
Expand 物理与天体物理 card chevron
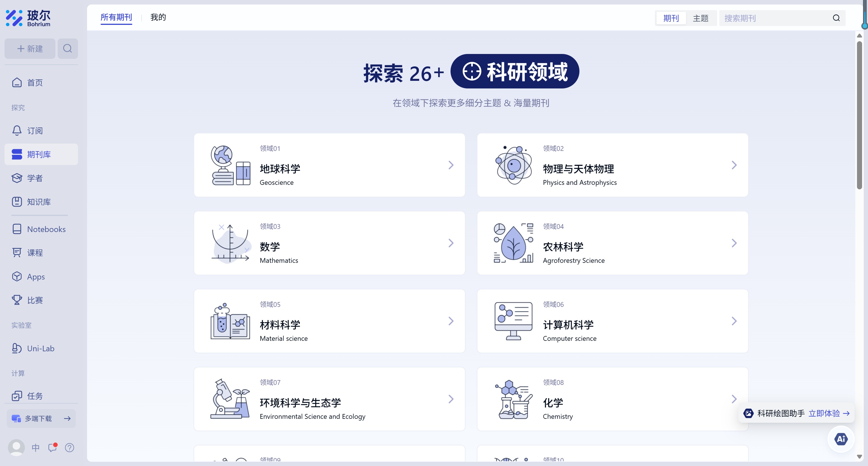click(734, 165)
